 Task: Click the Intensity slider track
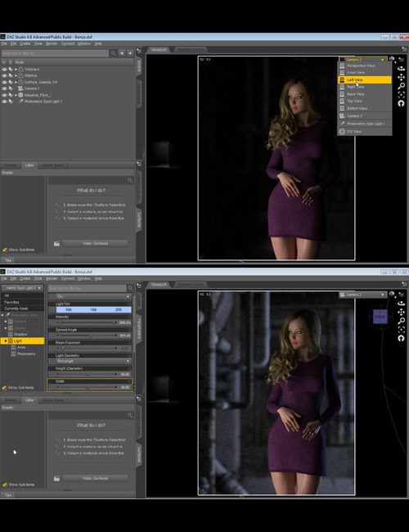coord(87,322)
